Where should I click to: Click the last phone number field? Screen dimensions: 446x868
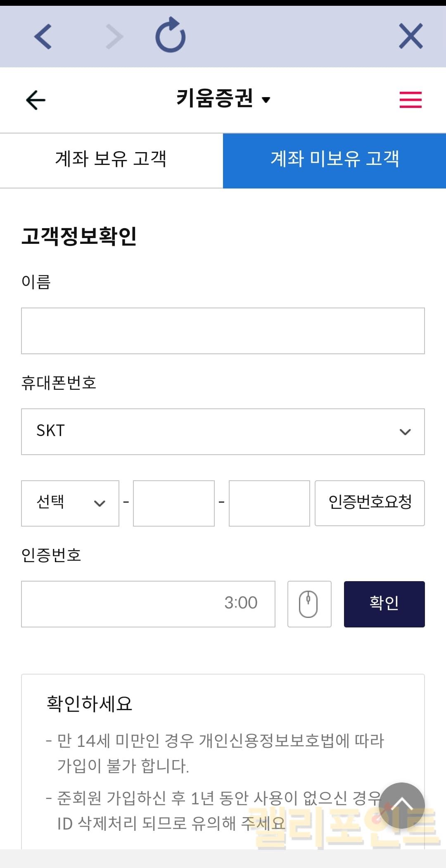click(269, 503)
